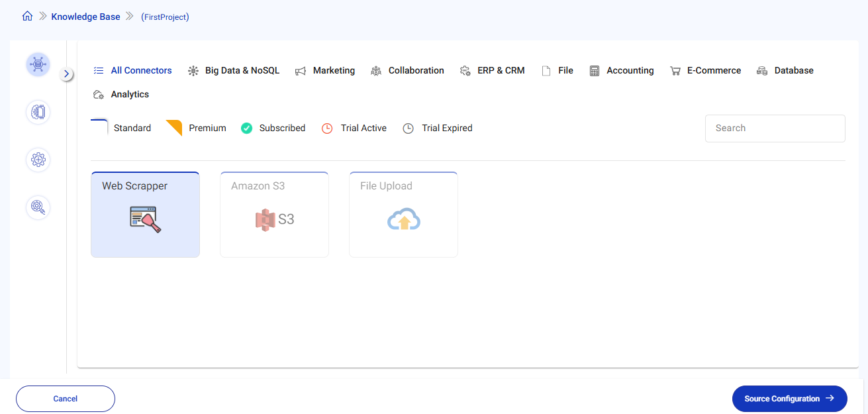
Task: Click the orange Premium corner marker
Action: [x=175, y=127]
